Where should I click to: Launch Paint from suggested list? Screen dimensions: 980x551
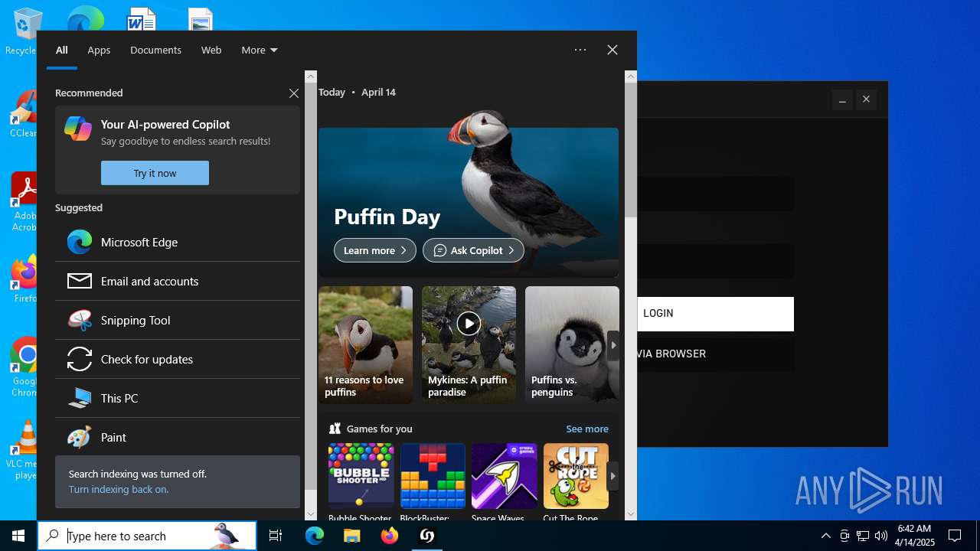click(x=178, y=437)
